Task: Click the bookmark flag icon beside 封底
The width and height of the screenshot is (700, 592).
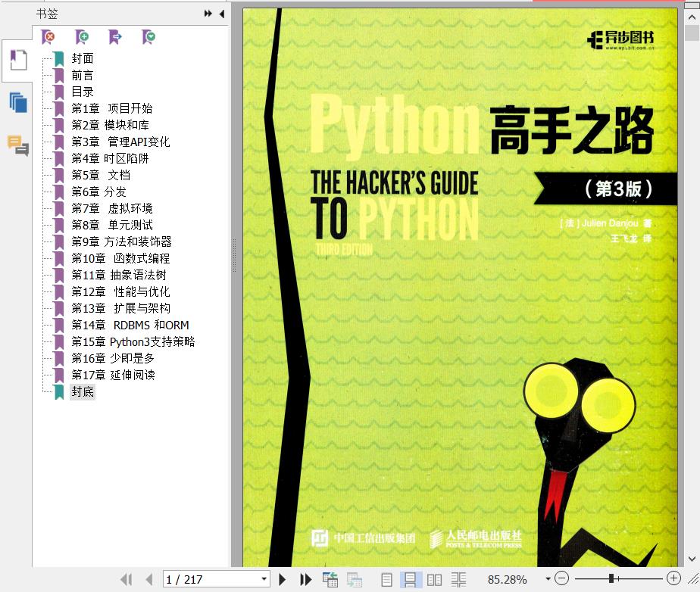Action: [59, 391]
